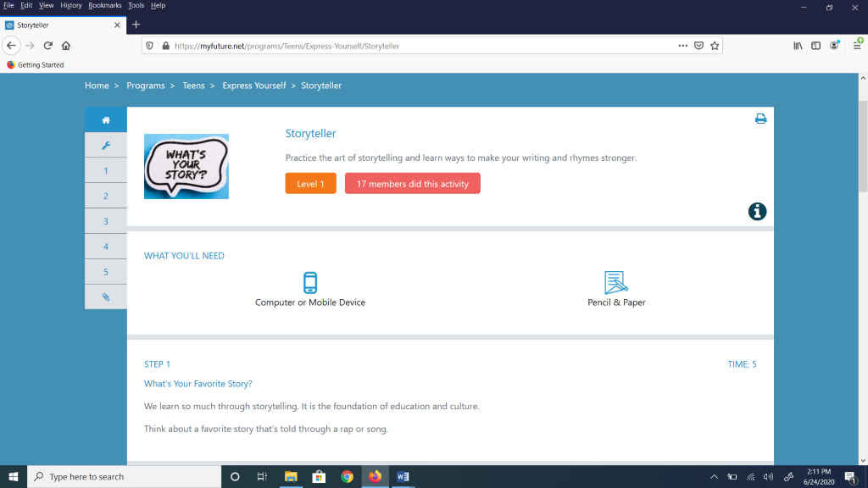Open the History menu
Image resolution: width=868 pixels, height=488 pixels.
click(71, 5)
